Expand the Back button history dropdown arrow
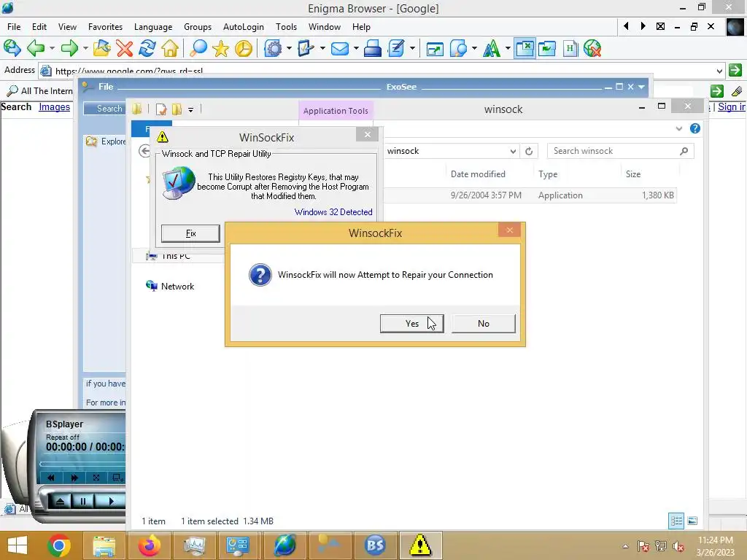This screenshot has width=747, height=560. 52,48
